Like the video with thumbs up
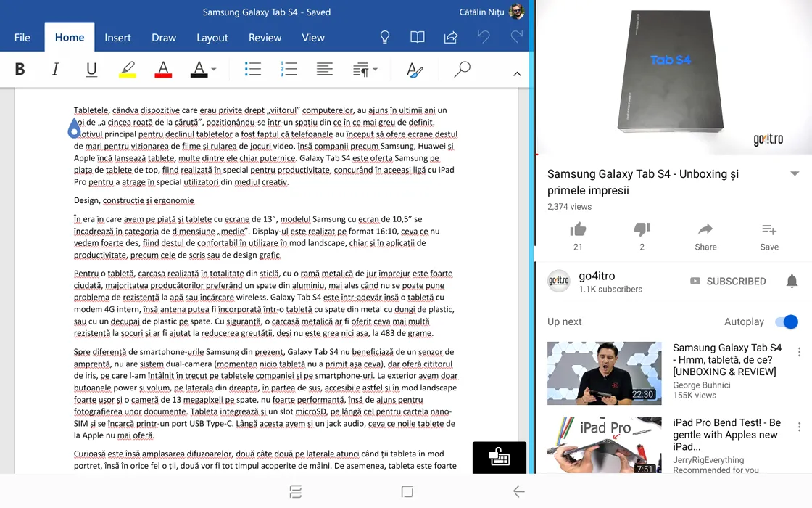 coord(578,230)
